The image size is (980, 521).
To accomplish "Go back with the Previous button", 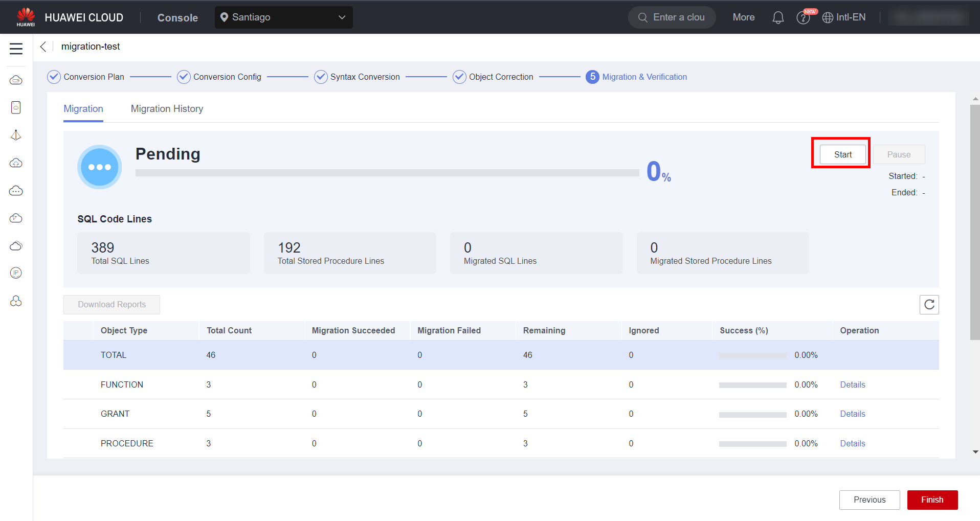I will tap(869, 500).
